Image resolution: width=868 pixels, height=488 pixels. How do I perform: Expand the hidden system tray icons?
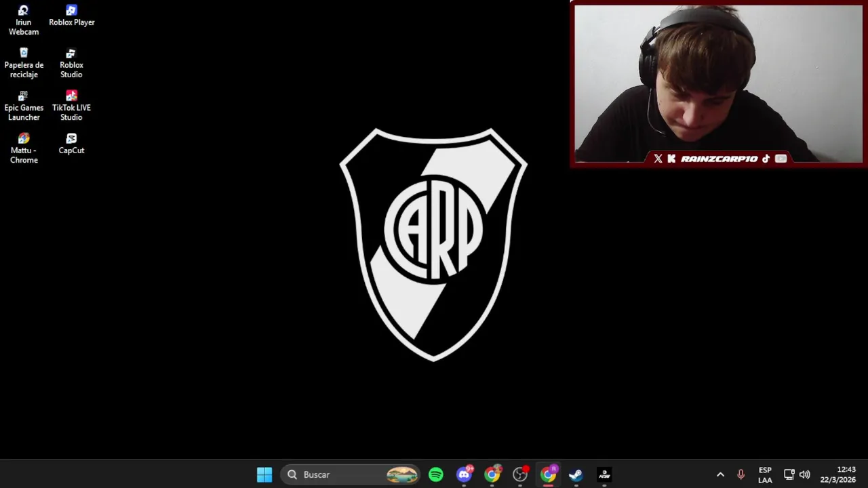(720, 474)
